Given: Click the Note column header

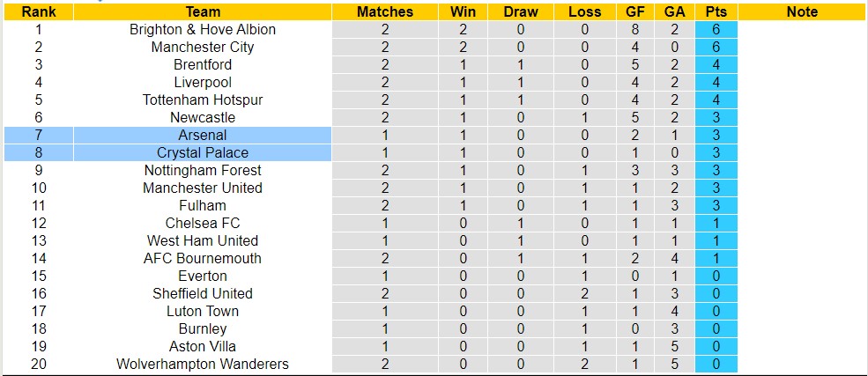Looking at the screenshot, I should (802, 11).
